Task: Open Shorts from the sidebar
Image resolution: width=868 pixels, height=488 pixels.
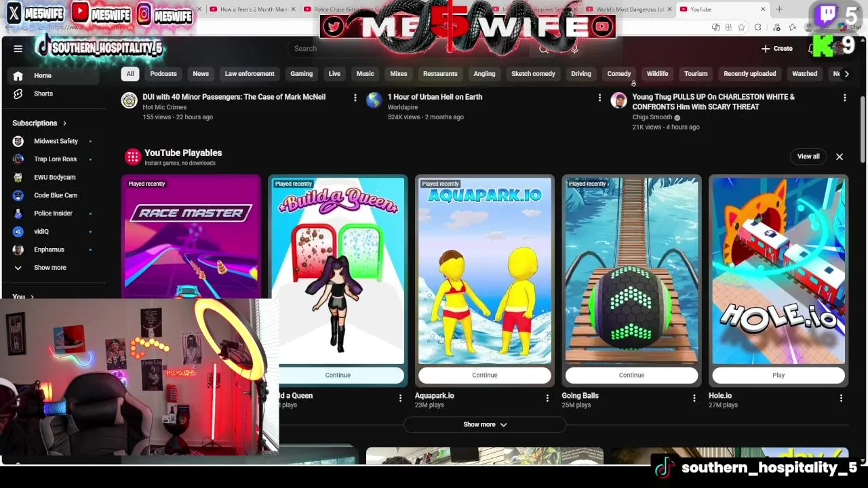Action: (x=53, y=94)
